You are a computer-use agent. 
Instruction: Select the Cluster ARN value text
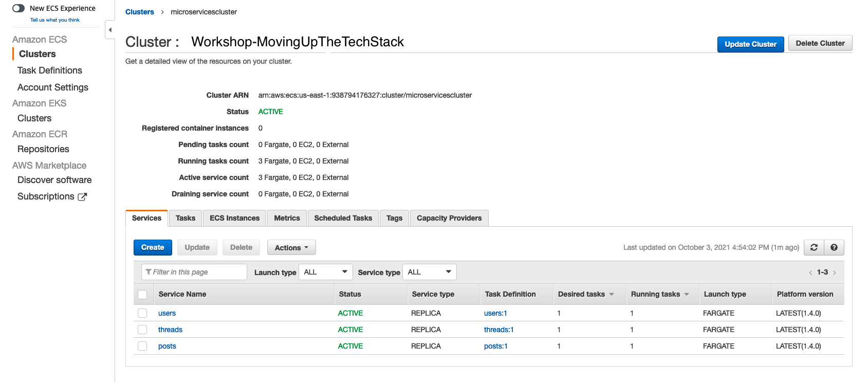click(x=365, y=95)
